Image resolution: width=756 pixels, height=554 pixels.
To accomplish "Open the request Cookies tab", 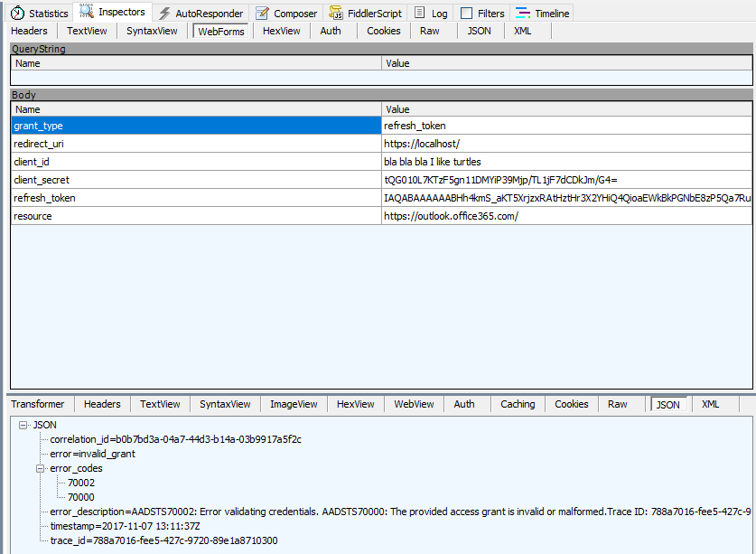I will click(383, 31).
